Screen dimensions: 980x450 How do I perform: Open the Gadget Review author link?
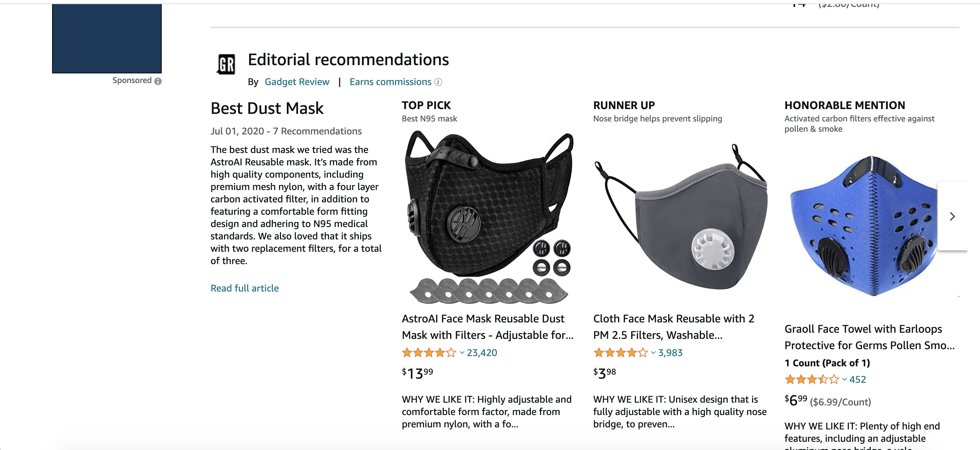point(297,82)
